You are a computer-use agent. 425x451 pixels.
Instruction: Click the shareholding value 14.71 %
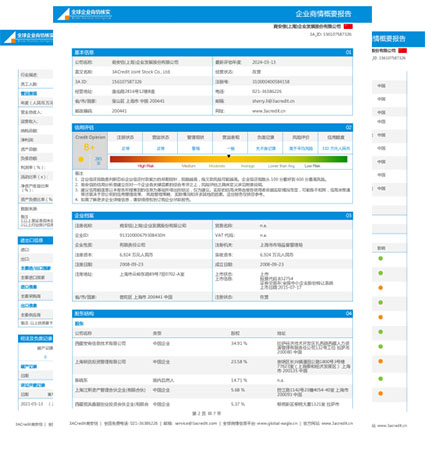pos(239,380)
